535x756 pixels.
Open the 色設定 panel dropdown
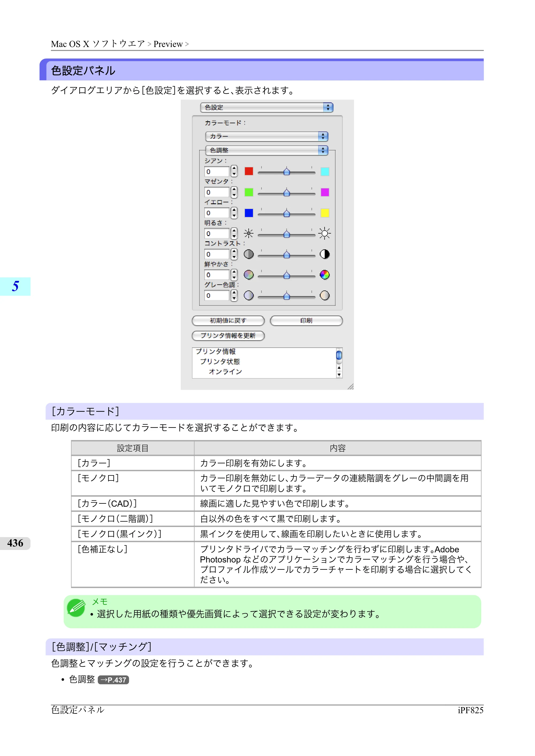tap(267, 108)
